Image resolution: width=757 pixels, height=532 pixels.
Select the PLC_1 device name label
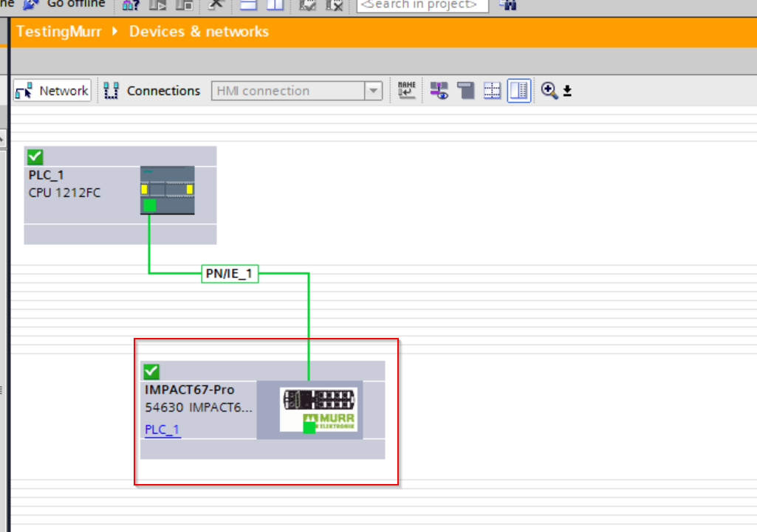click(x=47, y=175)
